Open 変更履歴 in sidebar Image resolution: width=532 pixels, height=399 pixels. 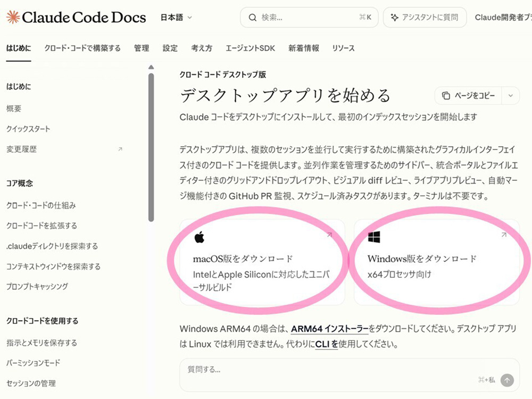point(21,149)
